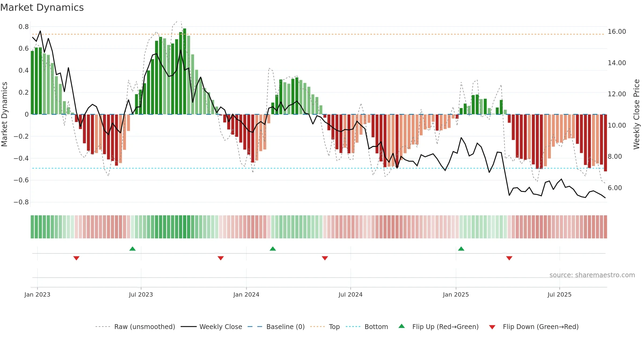Click the red flip-down marker before Jul 2024
The height and width of the screenshot is (362, 644).
pos(325,258)
